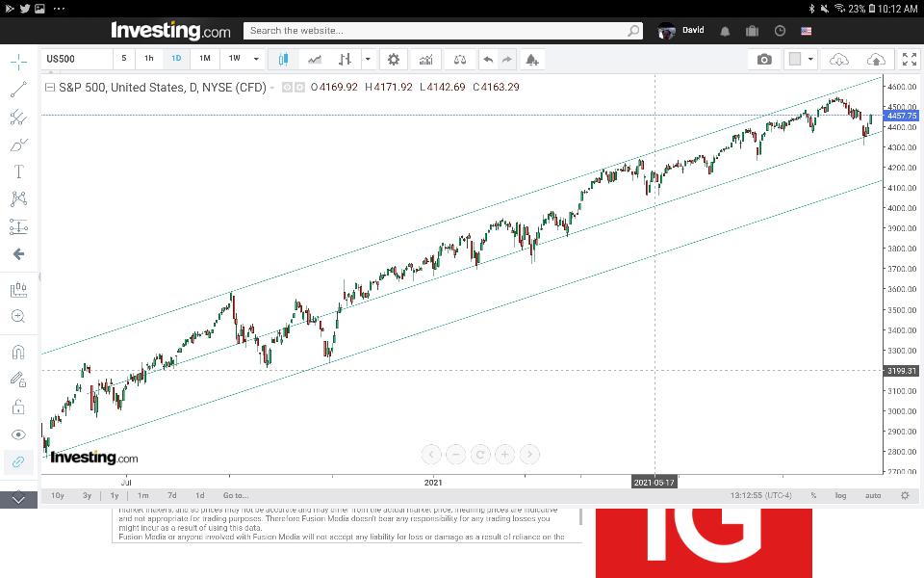Screen dimensions: 924x578
Task: Select bar chart style
Action: click(x=346, y=59)
